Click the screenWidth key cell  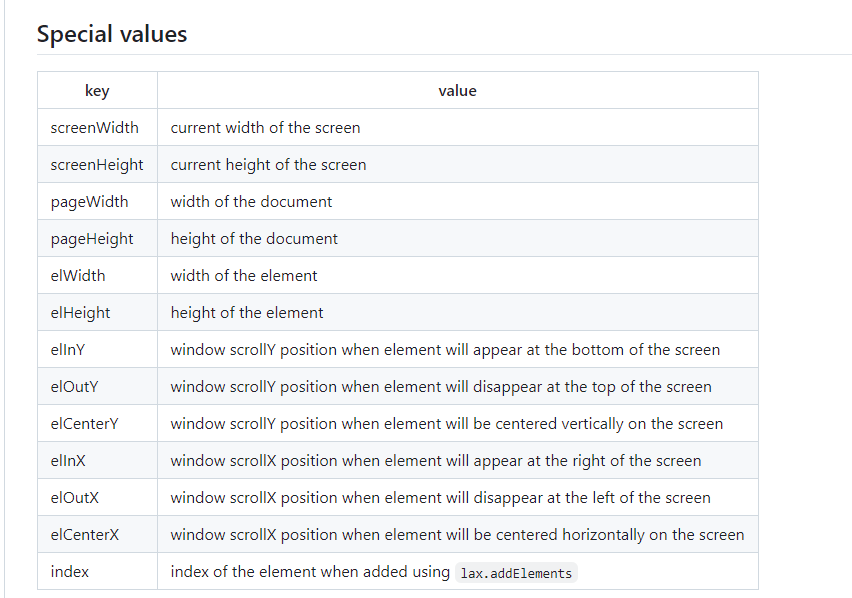click(x=97, y=127)
